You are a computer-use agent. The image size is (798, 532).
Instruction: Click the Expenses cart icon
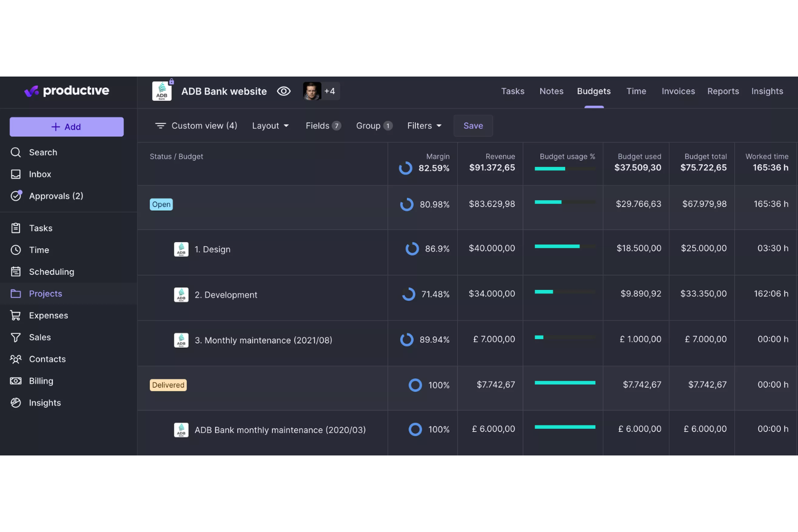click(16, 315)
